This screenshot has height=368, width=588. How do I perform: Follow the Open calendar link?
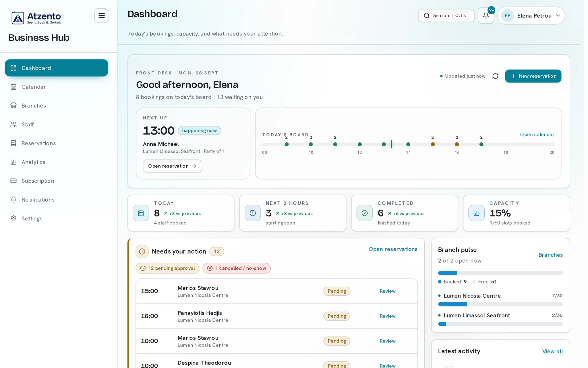pos(537,135)
